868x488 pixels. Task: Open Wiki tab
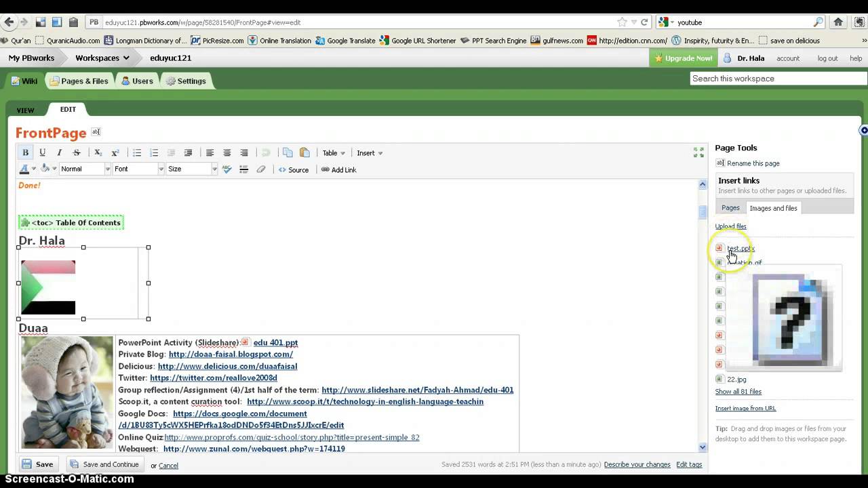click(24, 81)
